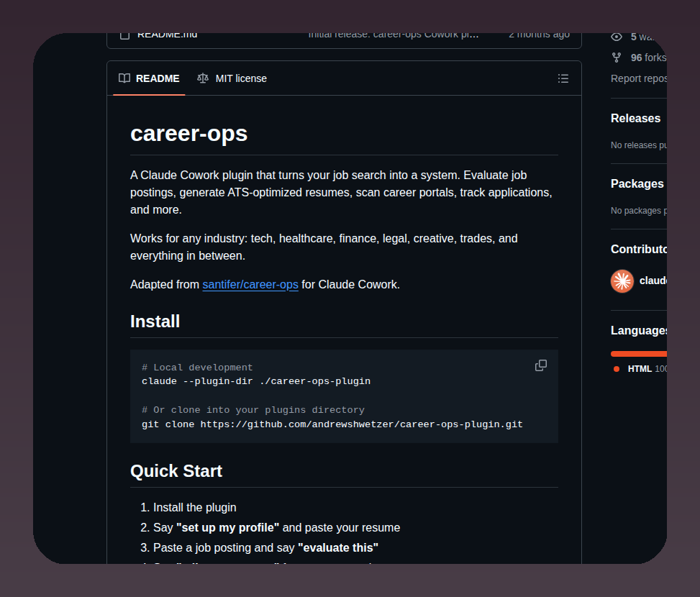Click the "set up my profile" step
Image resolution: width=700 pixels, height=597 pixels.
pos(276,528)
